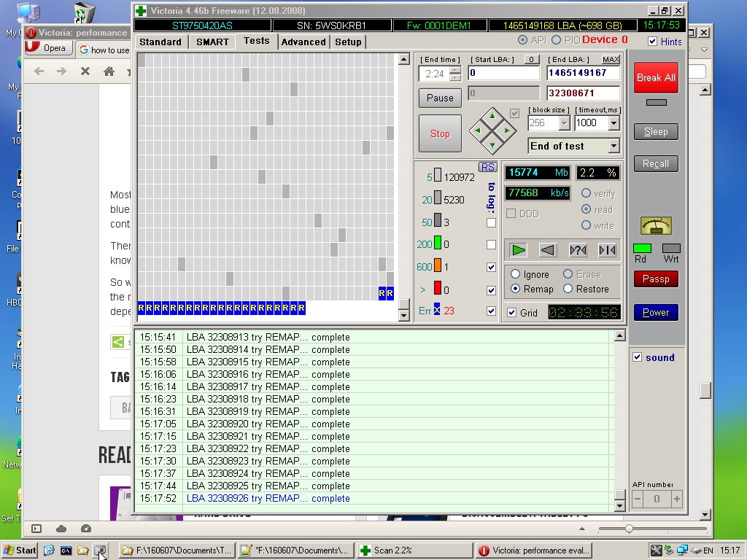The image size is (747, 560).
Task: Click the End time spinner arrows
Action: [x=455, y=74]
